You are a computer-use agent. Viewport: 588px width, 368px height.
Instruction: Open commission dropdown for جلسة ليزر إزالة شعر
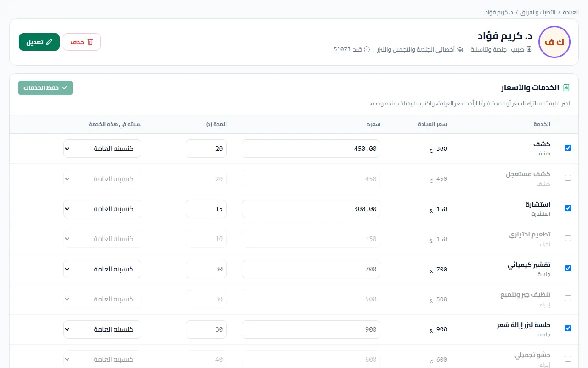(x=102, y=329)
